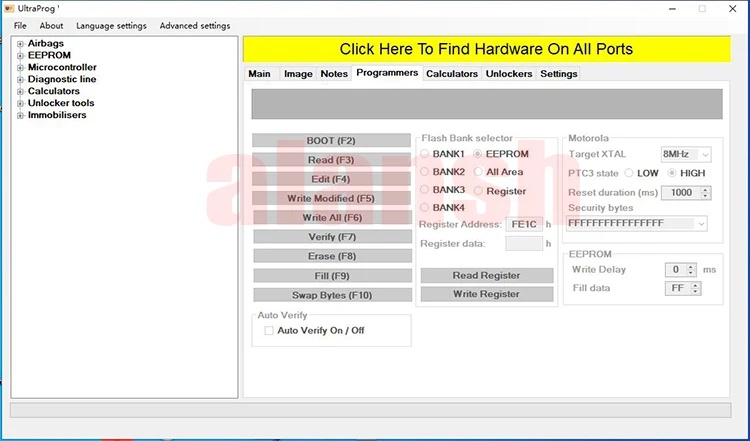Open the About menu
This screenshot has width=750, height=441.
point(51,26)
